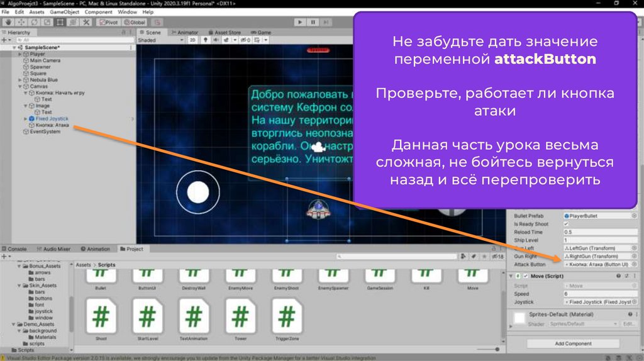Toggle Pivot handle position

(108, 22)
